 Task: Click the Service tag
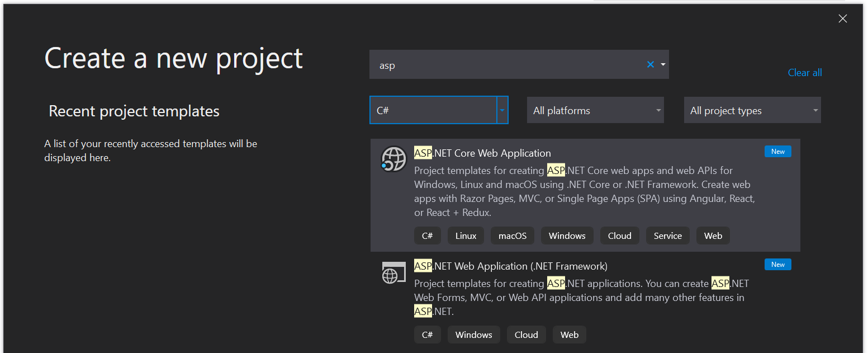coord(668,236)
